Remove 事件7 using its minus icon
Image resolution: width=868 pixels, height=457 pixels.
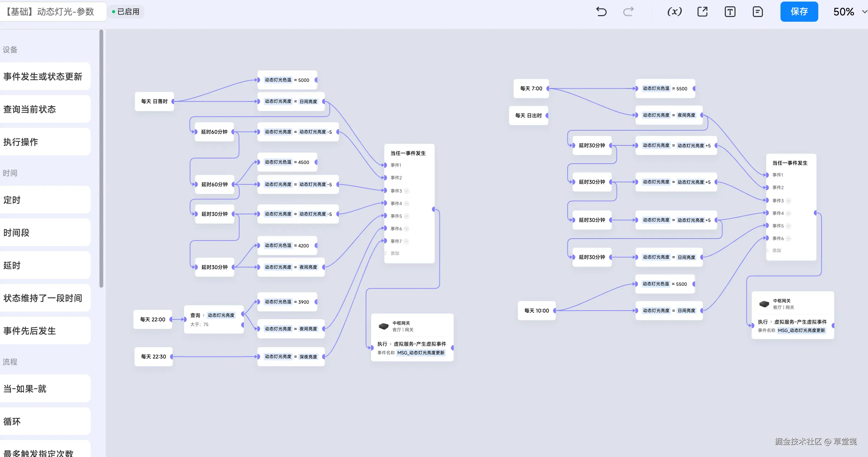click(407, 241)
